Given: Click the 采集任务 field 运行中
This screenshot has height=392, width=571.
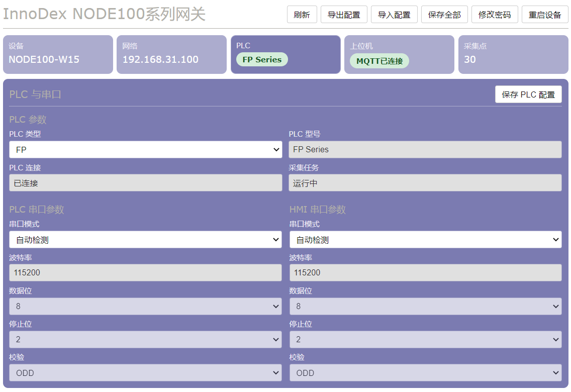Looking at the screenshot, I should 425,183.
